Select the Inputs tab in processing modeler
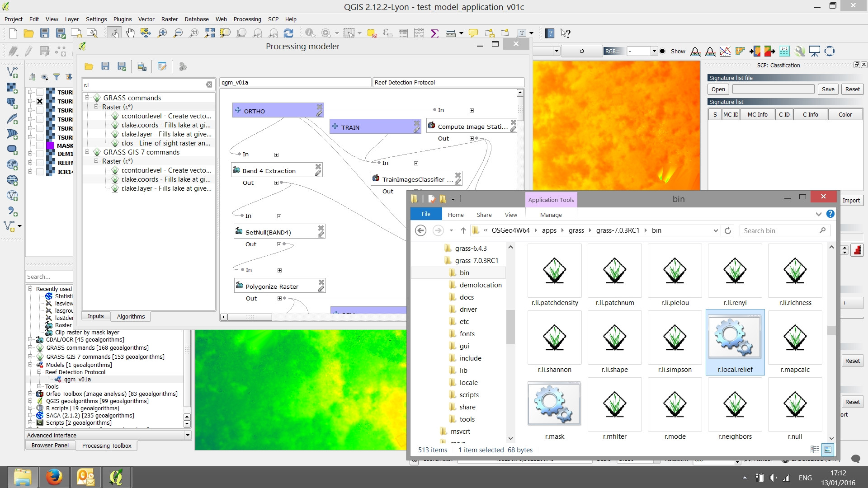 [95, 316]
